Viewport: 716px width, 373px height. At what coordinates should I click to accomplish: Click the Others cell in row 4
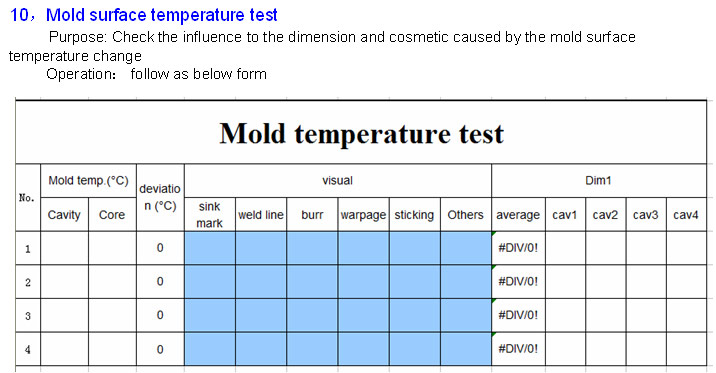click(466, 349)
